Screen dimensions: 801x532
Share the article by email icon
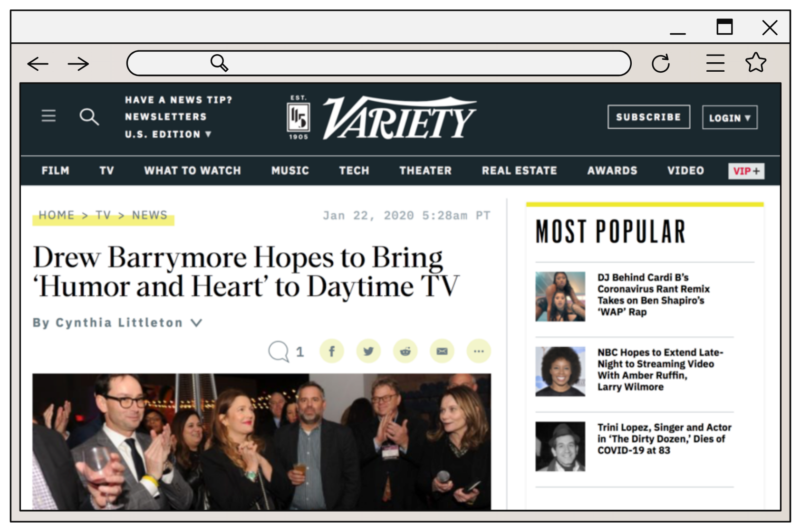[442, 351]
